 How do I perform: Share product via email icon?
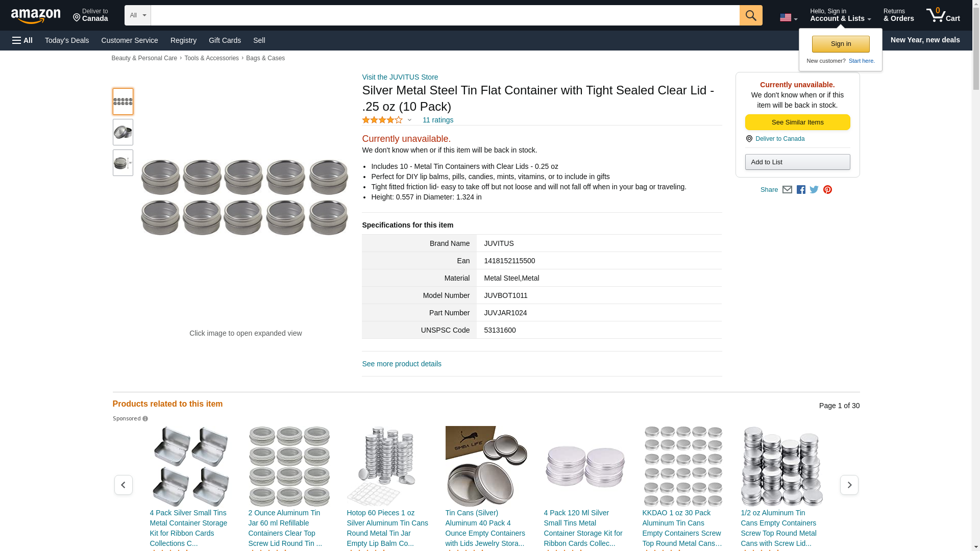[787, 190]
